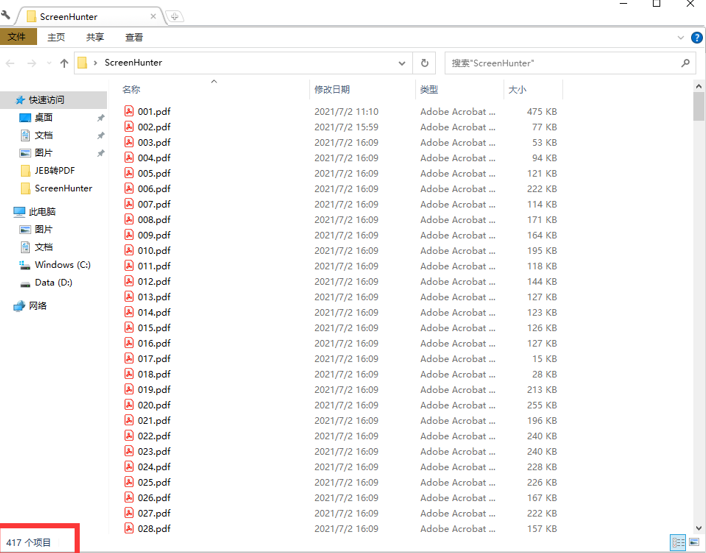Click the 417 个项目 status text
This screenshot has height=553, width=706.
click(28, 543)
